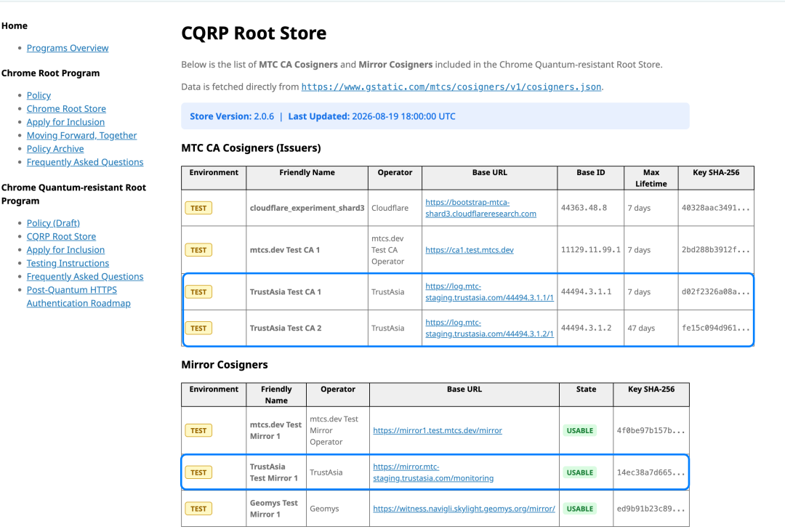Select the CQRP Root Store sidebar link
The image size is (785, 532).
pyautogui.click(x=61, y=236)
